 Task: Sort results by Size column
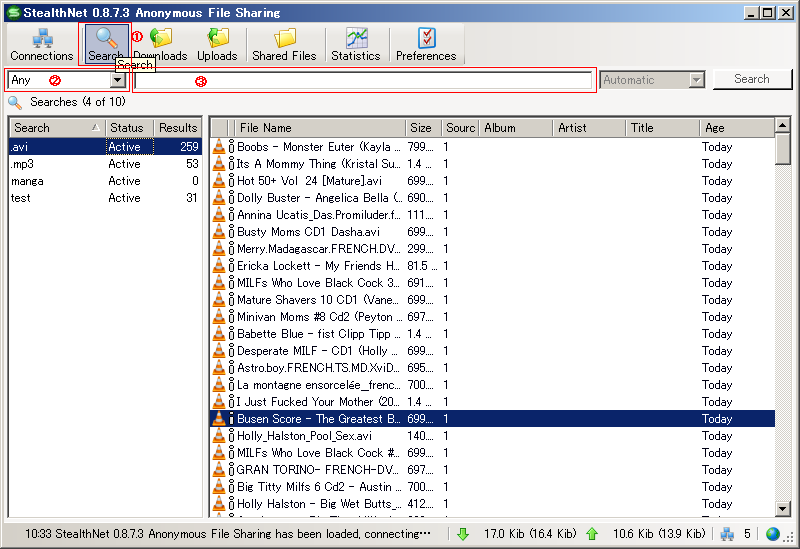[423, 128]
